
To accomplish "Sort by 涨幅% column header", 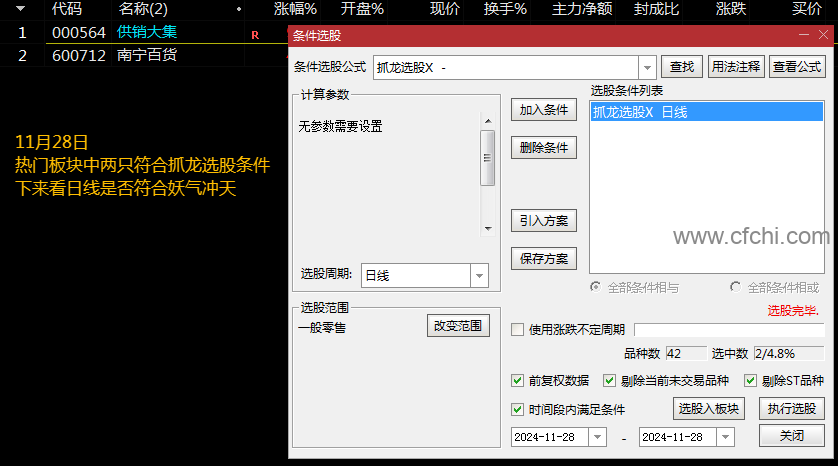I will click(295, 9).
